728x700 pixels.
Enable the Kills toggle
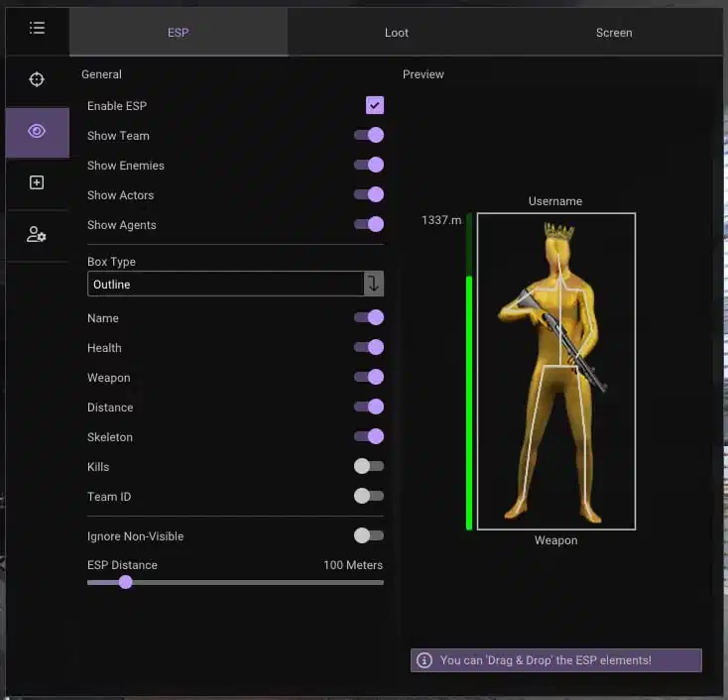(369, 466)
